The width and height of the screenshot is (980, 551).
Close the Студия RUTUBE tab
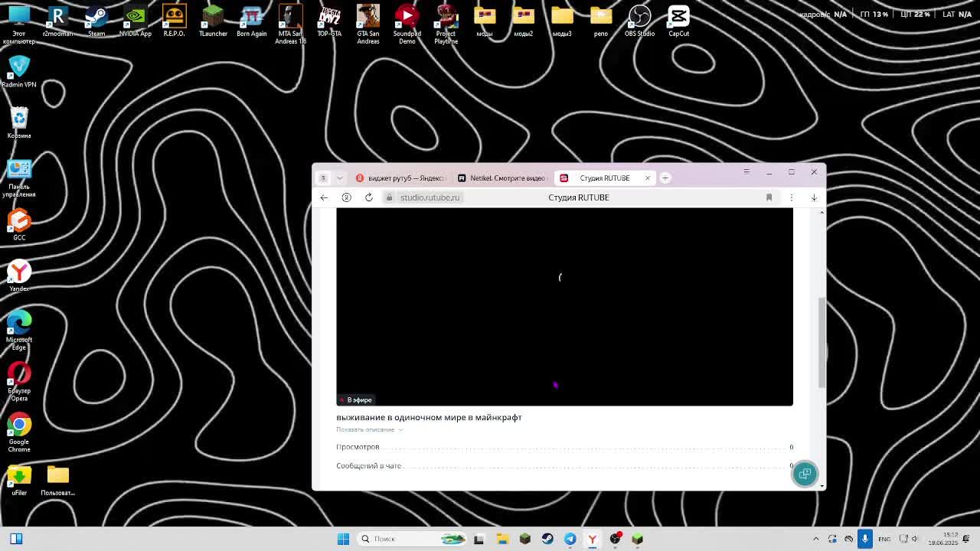point(647,178)
